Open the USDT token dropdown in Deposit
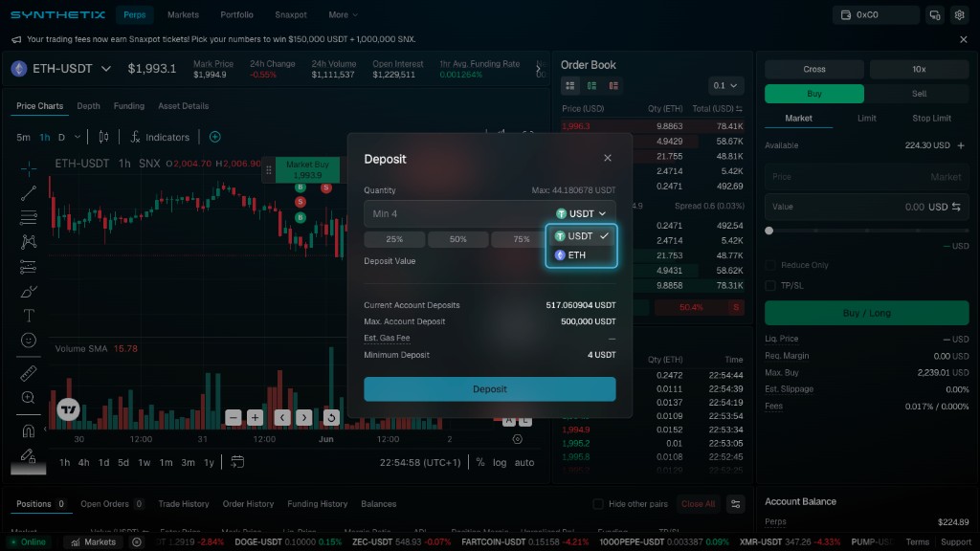The image size is (980, 551). pos(581,213)
